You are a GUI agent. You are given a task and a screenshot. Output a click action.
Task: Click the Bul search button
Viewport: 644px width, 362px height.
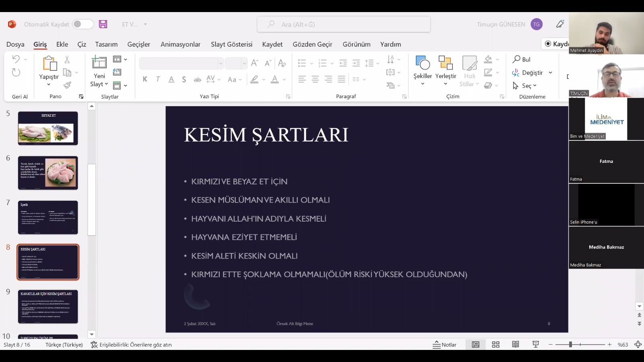pyautogui.click(x=522, y=59)
